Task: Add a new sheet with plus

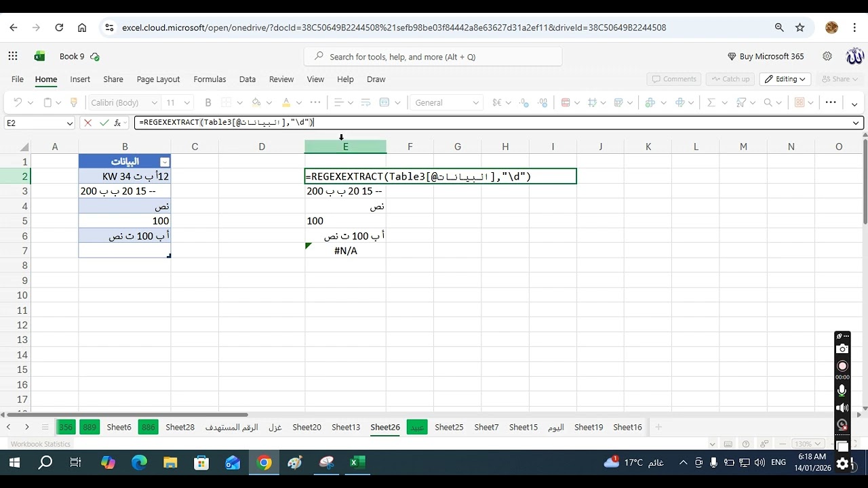Action: (x=658, y=427)
